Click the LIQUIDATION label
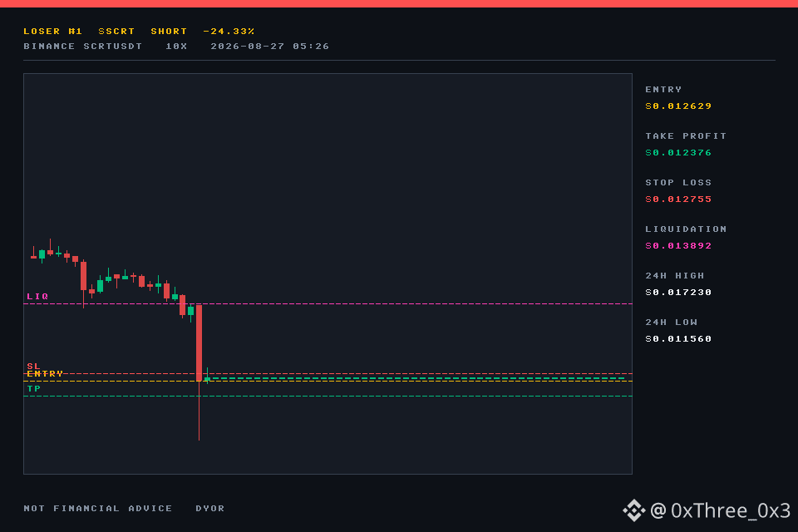 pyautogui.click(x=686, y=229)
